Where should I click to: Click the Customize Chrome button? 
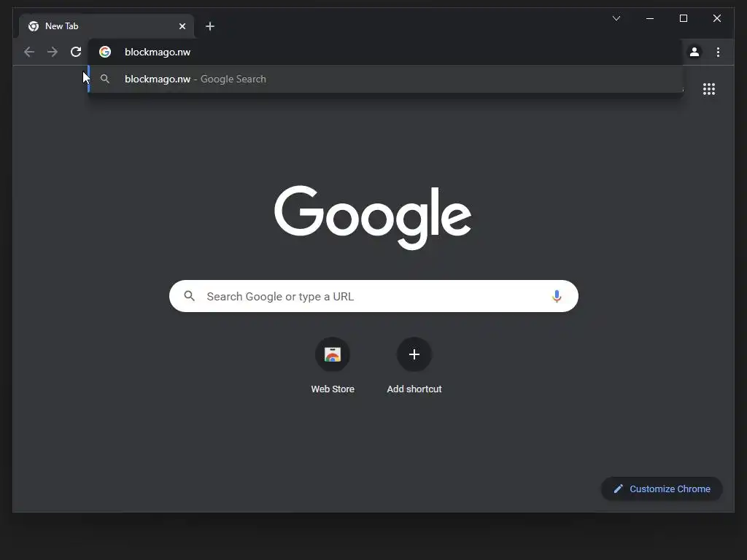click(x=662, y=489)
